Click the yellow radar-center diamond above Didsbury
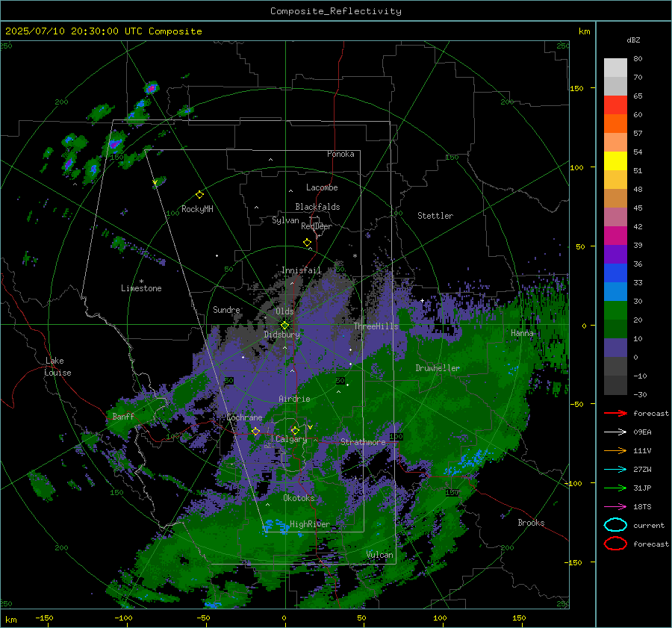The width and height of the screenshot is (672, 628). (x=284, y=326)
